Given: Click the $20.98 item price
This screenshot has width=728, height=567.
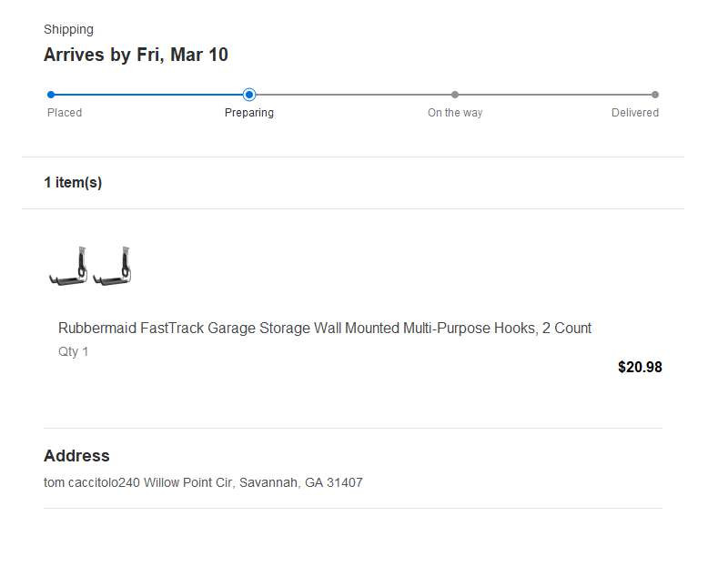Looking at the screenshot, I should 640,368.
